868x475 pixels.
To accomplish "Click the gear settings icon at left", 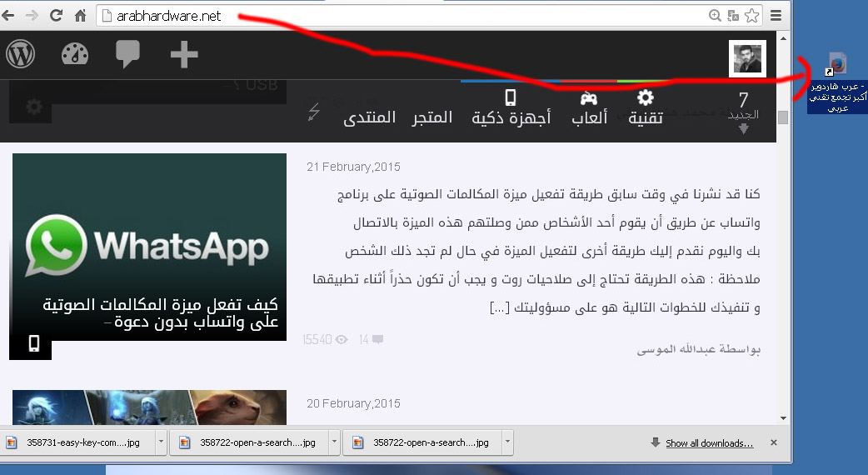I will coord(34,107).
